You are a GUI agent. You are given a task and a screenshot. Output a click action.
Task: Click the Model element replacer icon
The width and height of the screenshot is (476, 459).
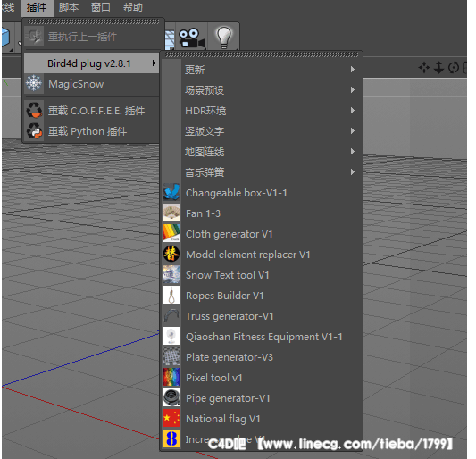coord(171,254)
